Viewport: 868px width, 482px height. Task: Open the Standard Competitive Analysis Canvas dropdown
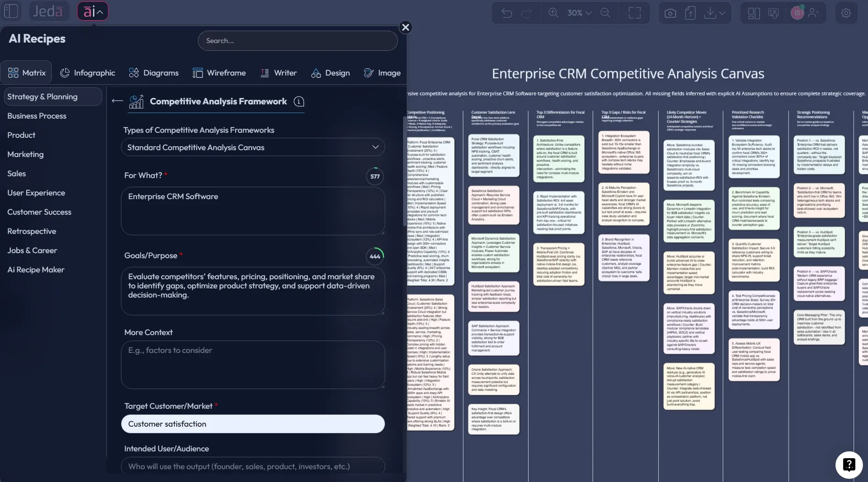[x=253, y=147]
